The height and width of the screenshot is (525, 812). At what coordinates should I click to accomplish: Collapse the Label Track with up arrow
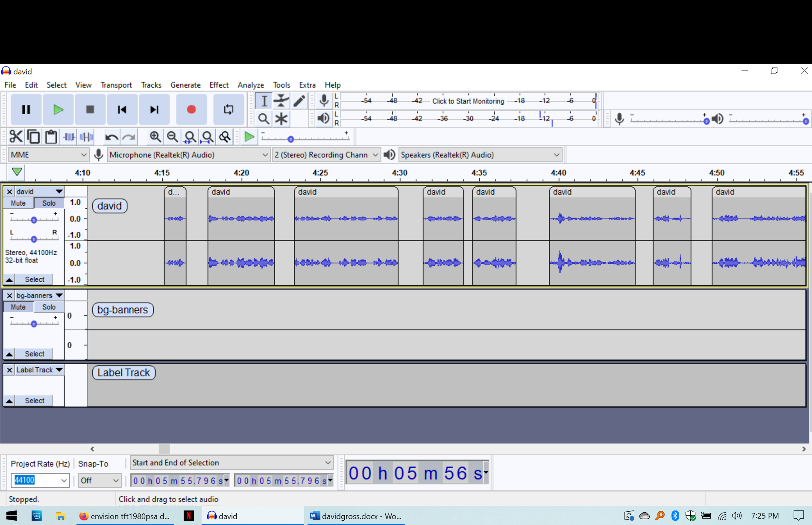pos(9,401)
